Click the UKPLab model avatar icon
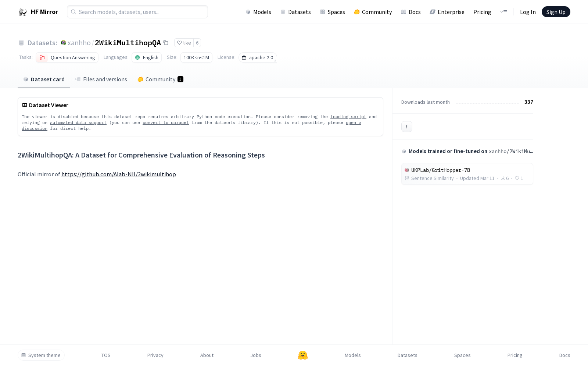The image size is (588, 368). pos(407,170)
